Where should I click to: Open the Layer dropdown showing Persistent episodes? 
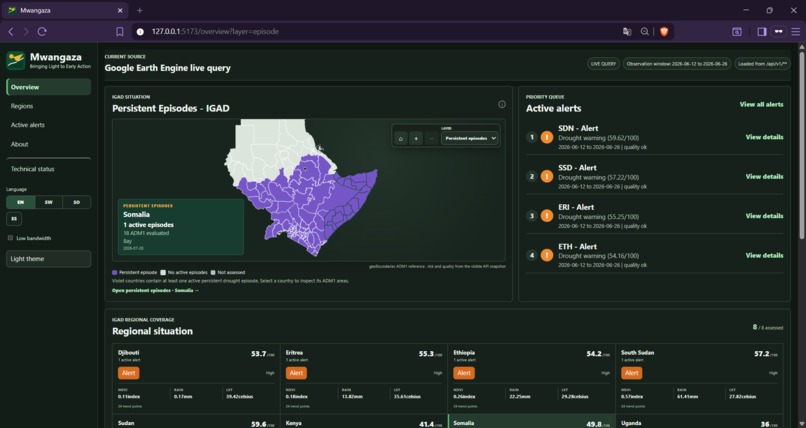470,138
